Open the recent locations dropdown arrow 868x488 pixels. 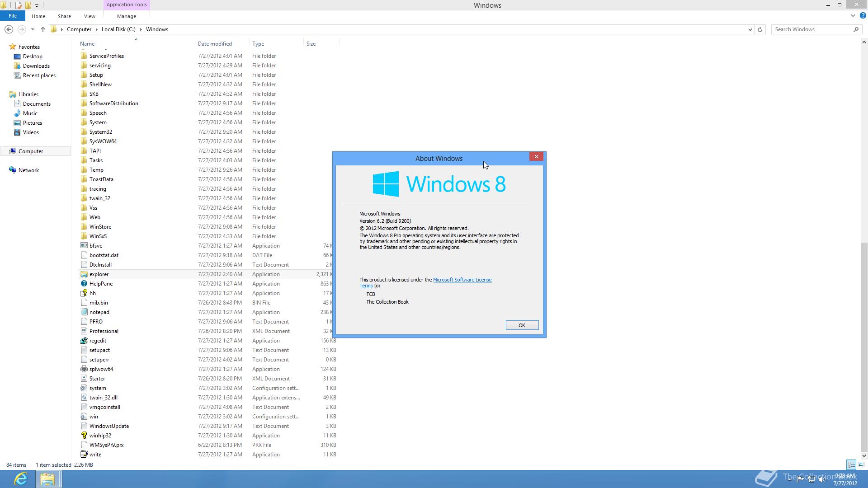click(33, 29)
